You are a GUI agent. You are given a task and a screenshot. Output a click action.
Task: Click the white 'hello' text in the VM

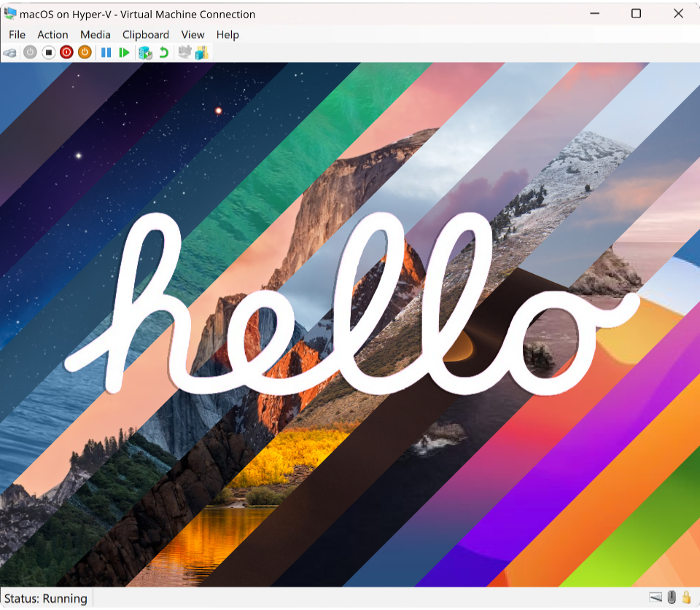click(x=351, y=304)
